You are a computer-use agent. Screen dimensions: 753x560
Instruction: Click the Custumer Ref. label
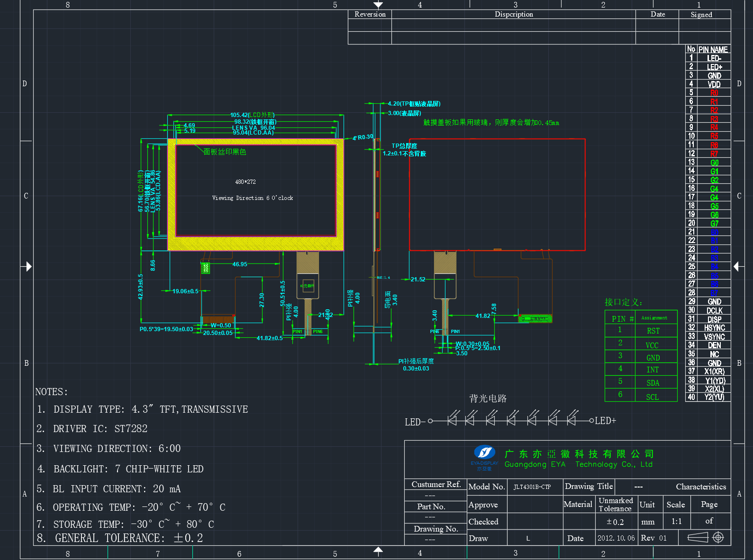click(436, 484)
